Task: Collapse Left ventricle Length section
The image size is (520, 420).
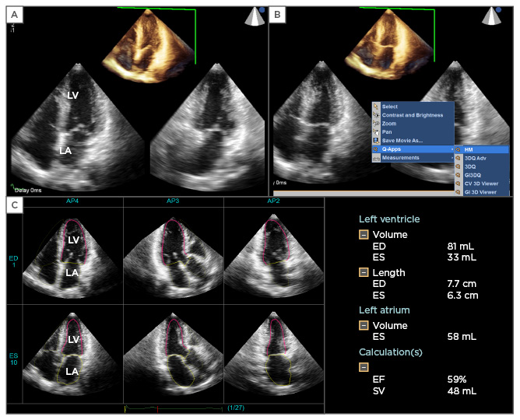Action: coord(364,272)
